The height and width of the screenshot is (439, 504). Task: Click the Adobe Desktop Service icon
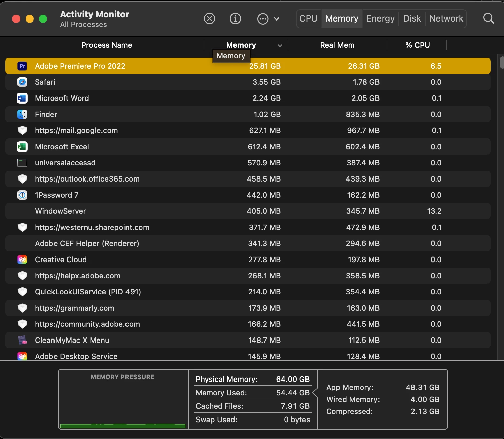[22, 356]
